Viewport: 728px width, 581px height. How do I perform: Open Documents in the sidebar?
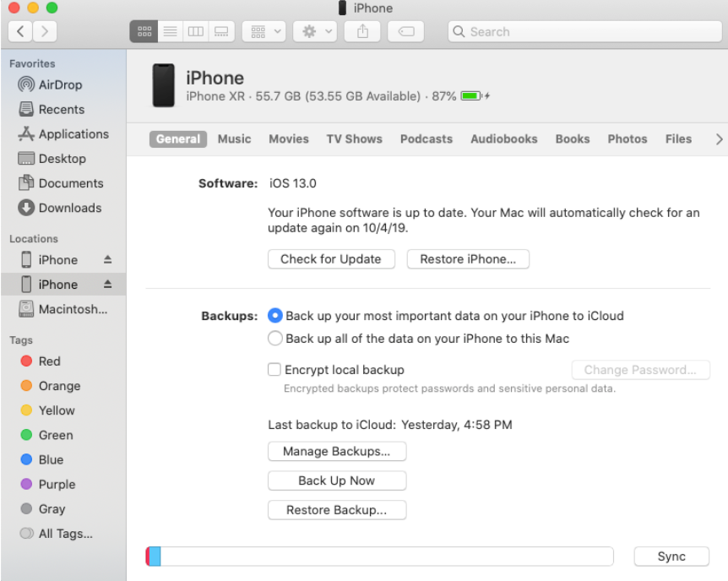pos(63,183)
